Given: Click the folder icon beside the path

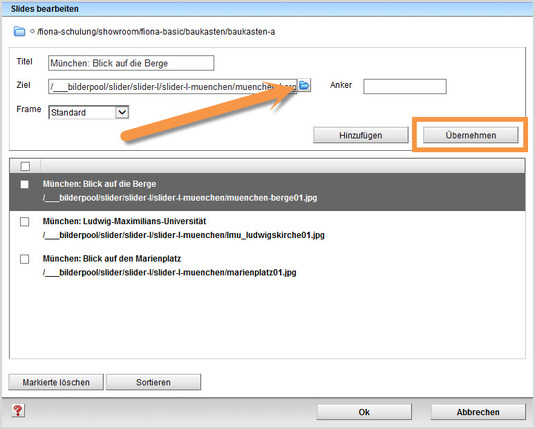Looking at the screenshot, I should pos(19,31).
